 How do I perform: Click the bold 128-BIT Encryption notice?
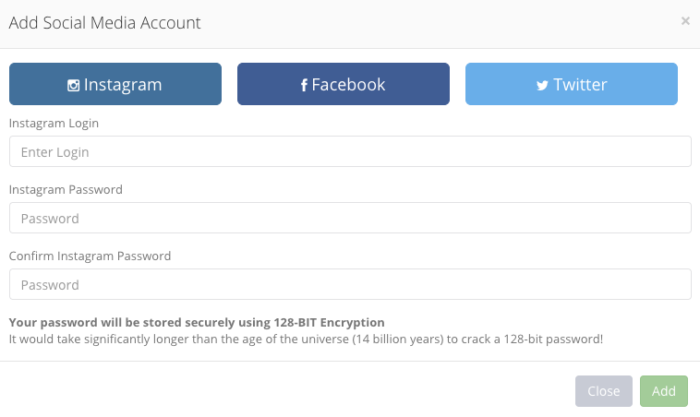pyautogui.click(x=196, y=322)
